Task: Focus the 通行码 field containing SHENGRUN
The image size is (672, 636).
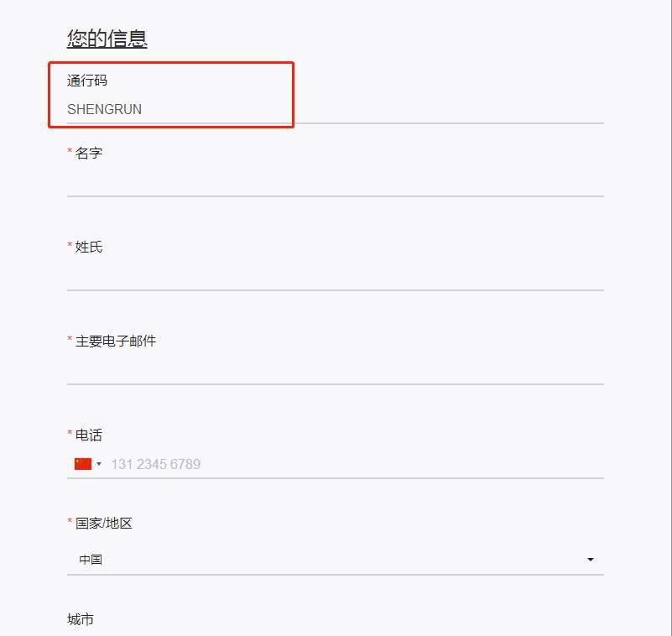Action: 335,110
